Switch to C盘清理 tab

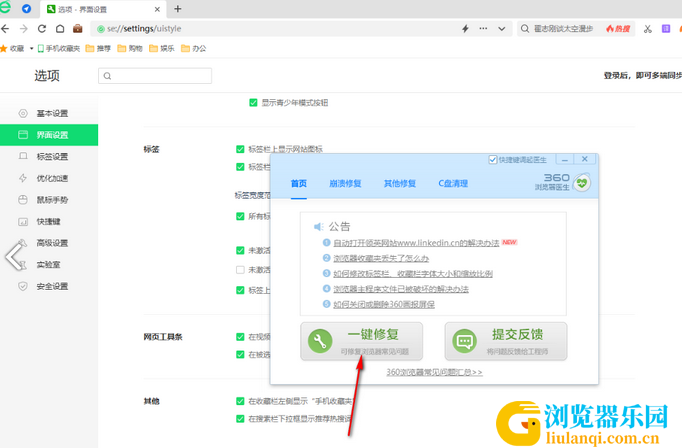pos(453,184)
